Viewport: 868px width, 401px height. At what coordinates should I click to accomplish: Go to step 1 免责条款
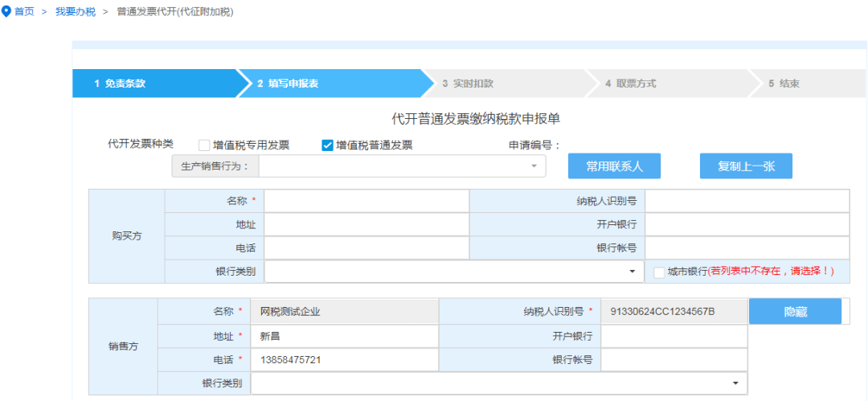155,84
